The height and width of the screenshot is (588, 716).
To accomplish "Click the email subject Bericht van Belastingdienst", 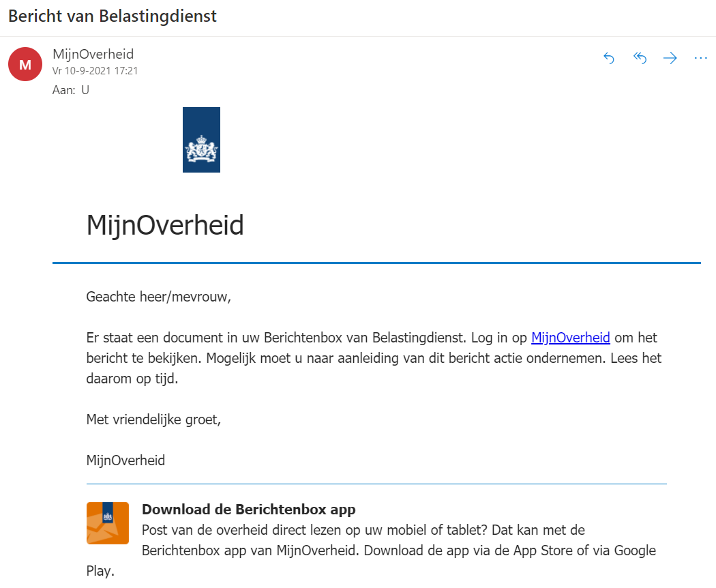I will 113,16.
